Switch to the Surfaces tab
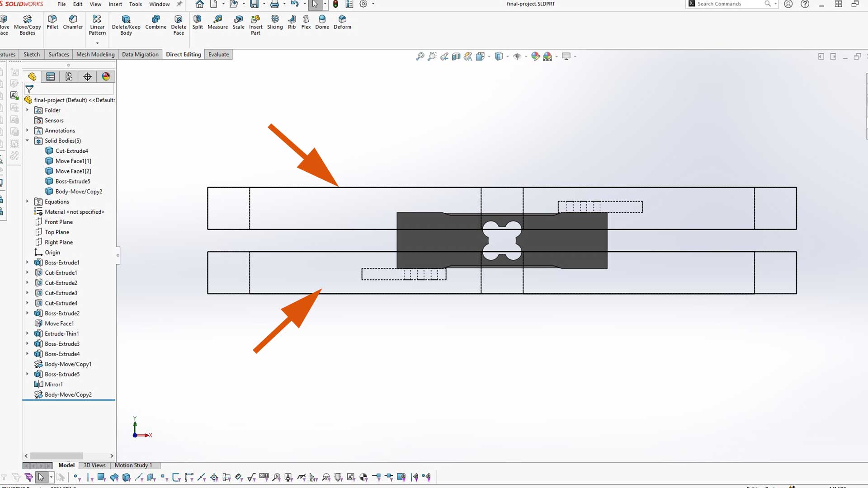 [59, 54]
